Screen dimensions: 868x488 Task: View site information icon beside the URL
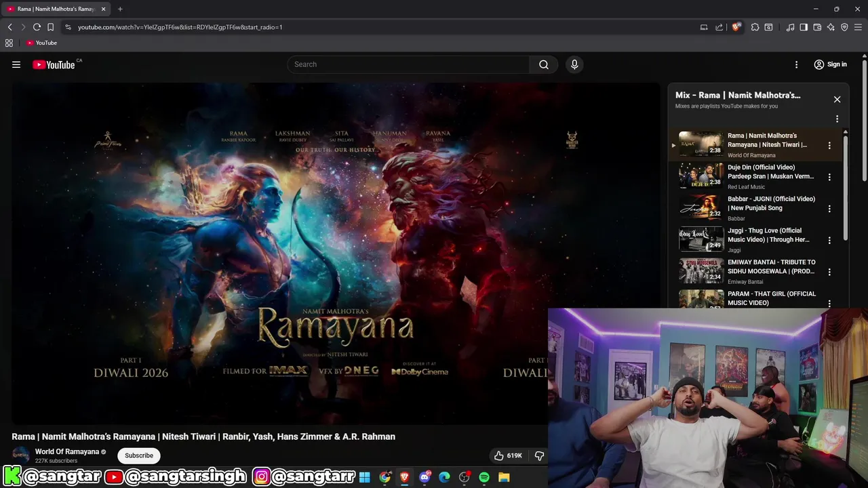68,27
